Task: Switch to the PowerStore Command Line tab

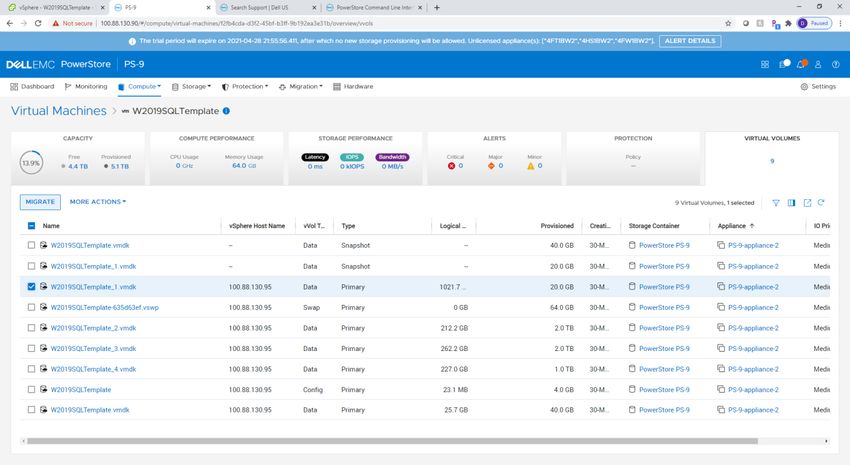Action: point(374,8)
